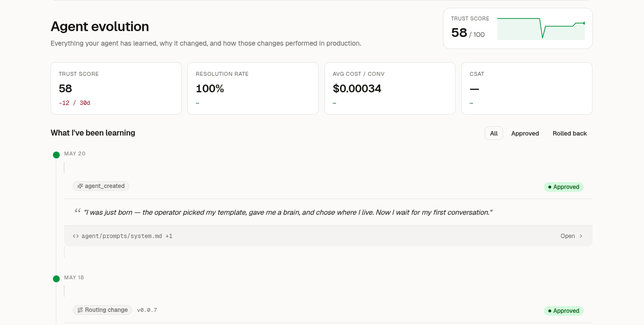Select the All filter
Image resolution: width=644 pixels, height=325 pixels.
(494, 133)
